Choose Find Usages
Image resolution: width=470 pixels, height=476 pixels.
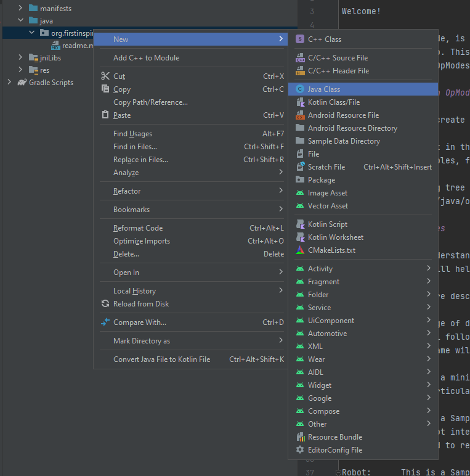(x=190, y=134)
